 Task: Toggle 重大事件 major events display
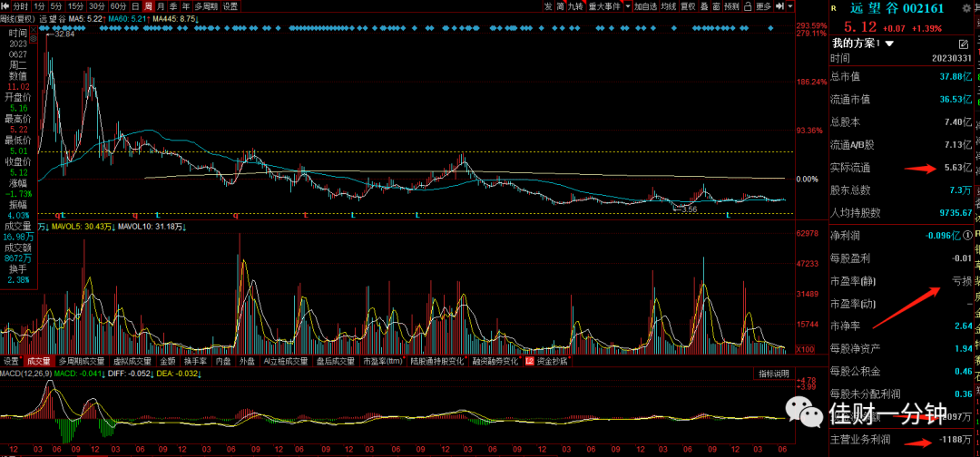pos(604,6)
